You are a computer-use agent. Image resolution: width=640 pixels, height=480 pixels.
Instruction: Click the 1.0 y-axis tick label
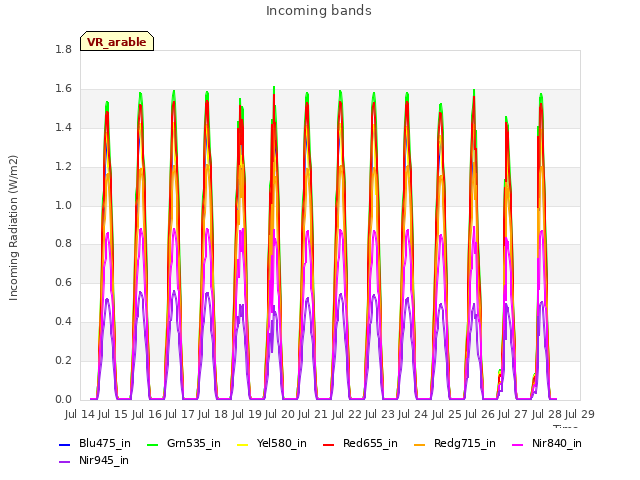[x=63, y=205]
